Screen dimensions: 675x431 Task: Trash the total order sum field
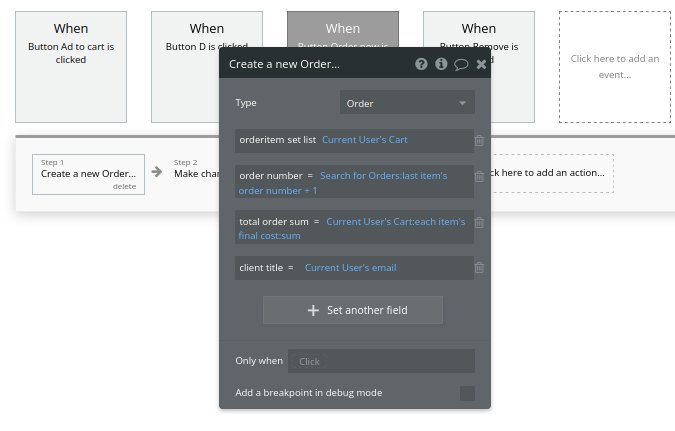point(480,223)
